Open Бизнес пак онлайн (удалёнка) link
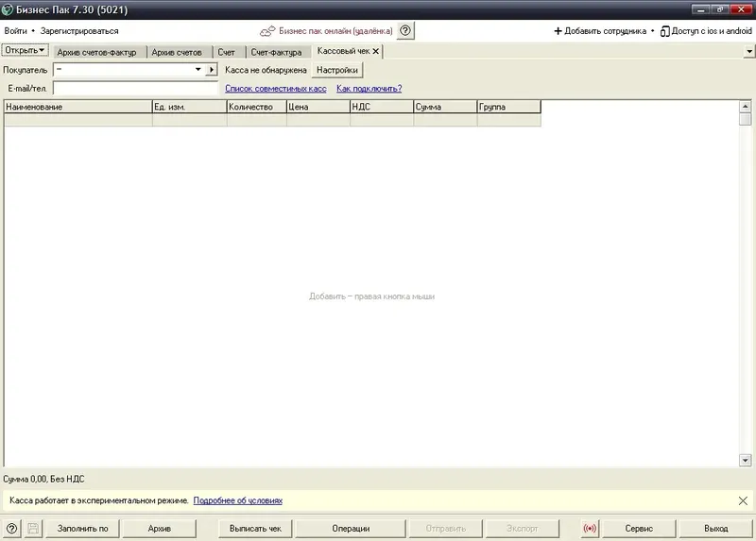 coord(335,31)
